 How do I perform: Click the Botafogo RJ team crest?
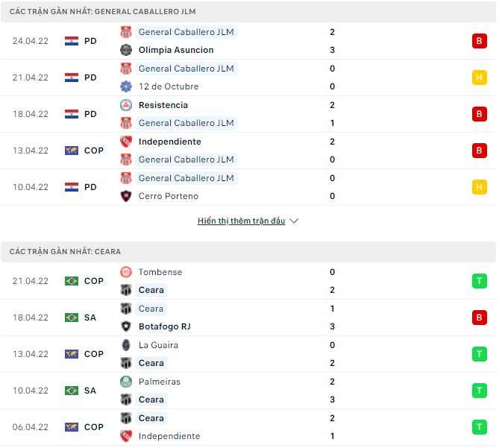point(126,326)
